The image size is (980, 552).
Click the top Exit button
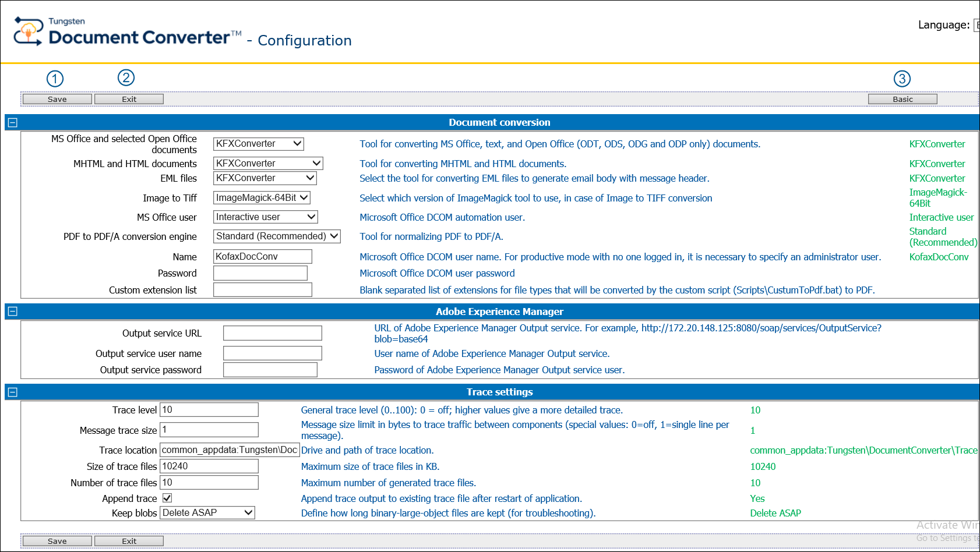coord(129,99)
